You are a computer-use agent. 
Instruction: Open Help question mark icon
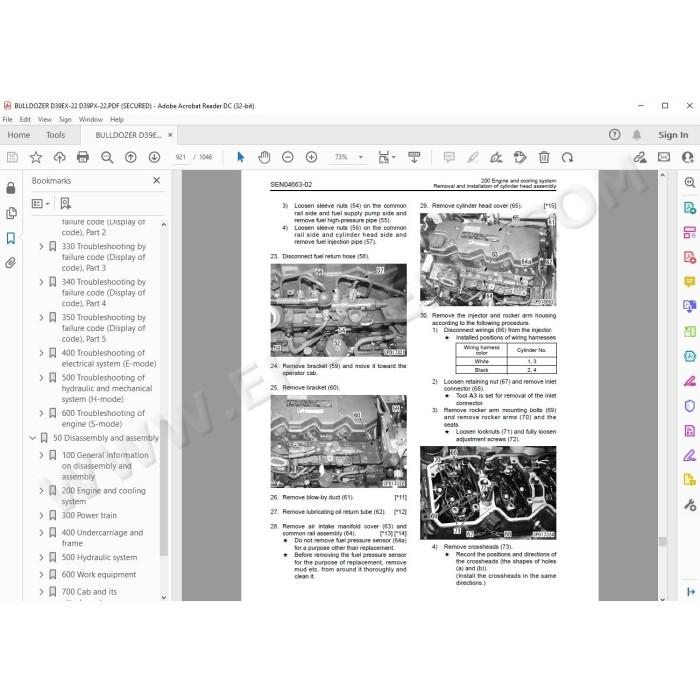pyautogui.click(x=614, y=135)
